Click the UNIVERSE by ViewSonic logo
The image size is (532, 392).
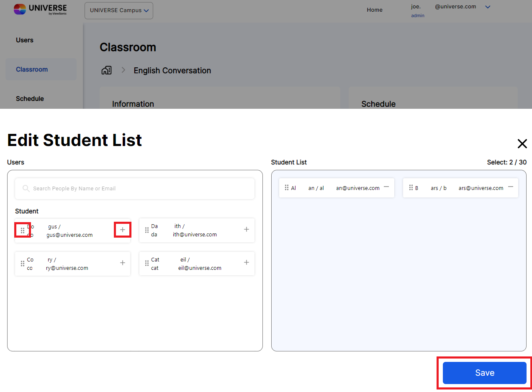(40, 9)
